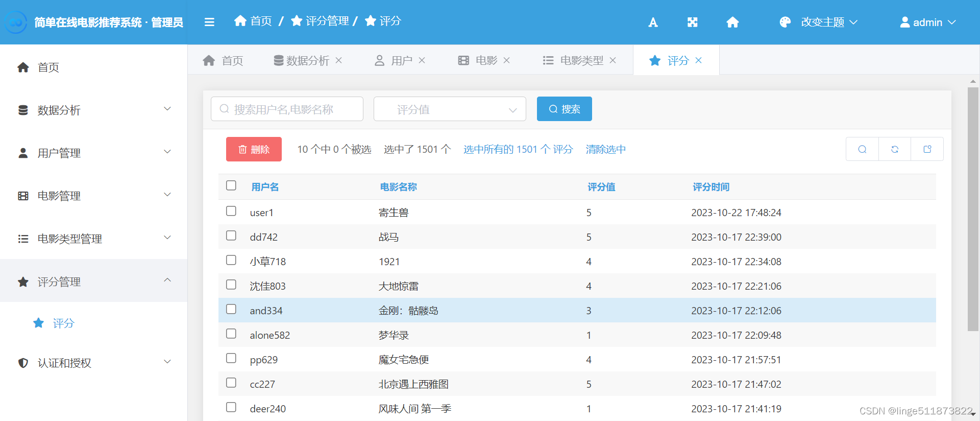This screenshot has height=421, width=980.
Task: Click the sidebar 认证和授权 shield icon
Action: click(x=23, y=363)
